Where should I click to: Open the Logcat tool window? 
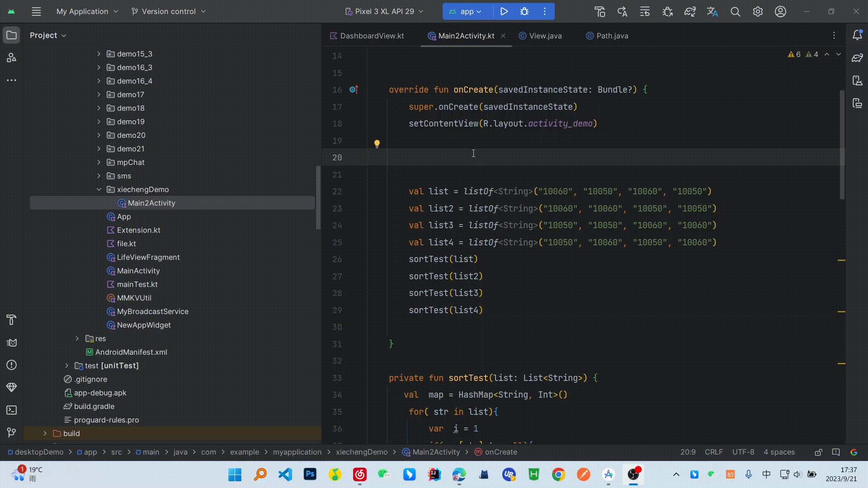12,343
